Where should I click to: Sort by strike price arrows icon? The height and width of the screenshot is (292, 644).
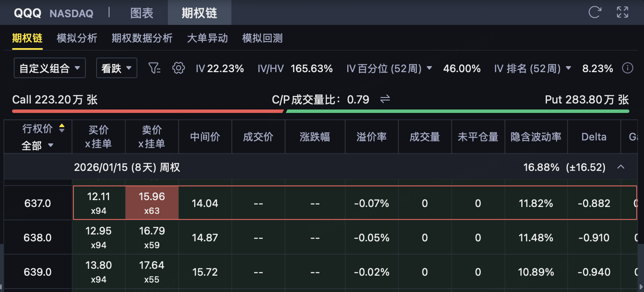click(x=62, y=128)
